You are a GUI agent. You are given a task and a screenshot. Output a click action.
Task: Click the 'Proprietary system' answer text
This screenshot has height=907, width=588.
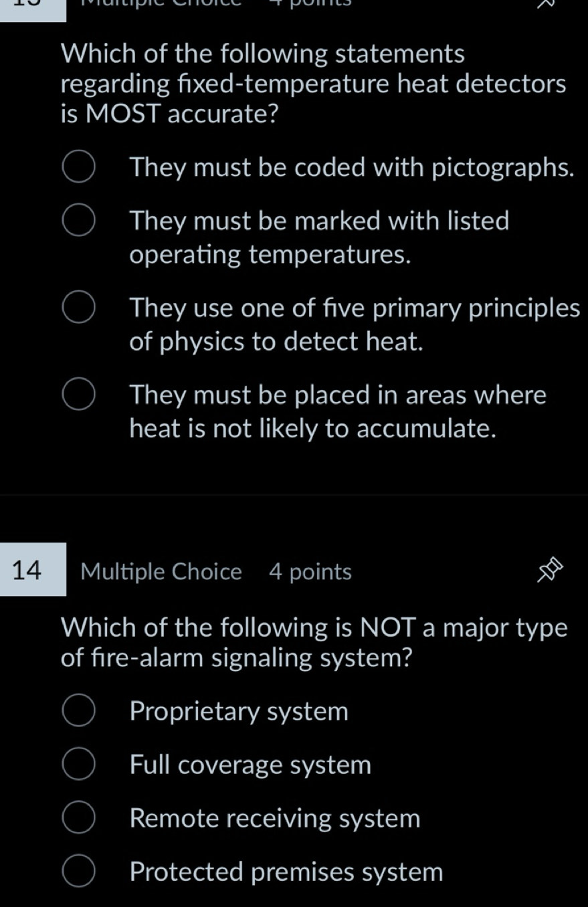tap(239, 712)
